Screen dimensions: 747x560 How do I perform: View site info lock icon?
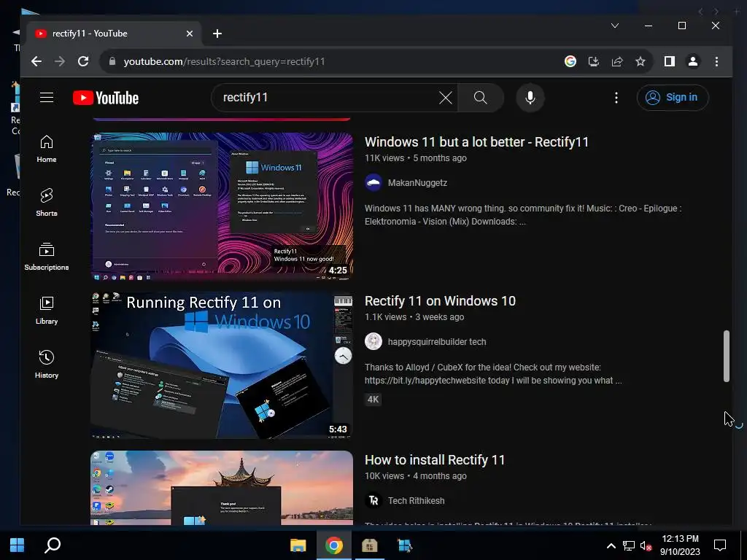tap(112, 61)
